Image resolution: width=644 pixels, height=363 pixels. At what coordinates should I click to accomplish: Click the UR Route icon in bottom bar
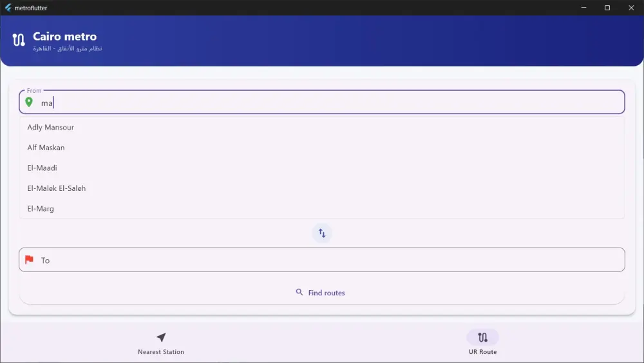[x=482, y=337]
